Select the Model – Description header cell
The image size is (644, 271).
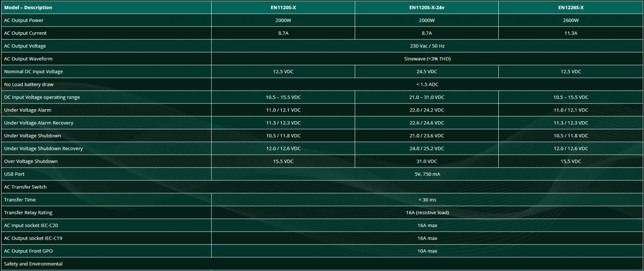(28, 8)
